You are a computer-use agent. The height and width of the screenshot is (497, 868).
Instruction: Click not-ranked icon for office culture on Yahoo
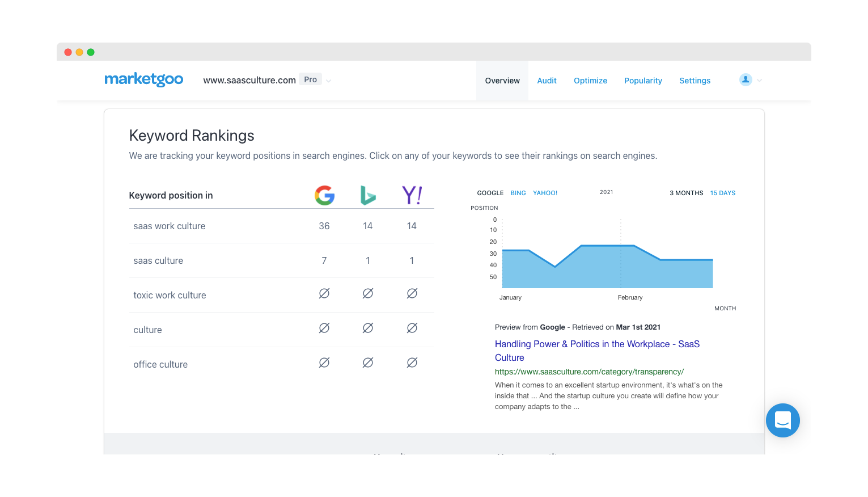coord(412,363)
